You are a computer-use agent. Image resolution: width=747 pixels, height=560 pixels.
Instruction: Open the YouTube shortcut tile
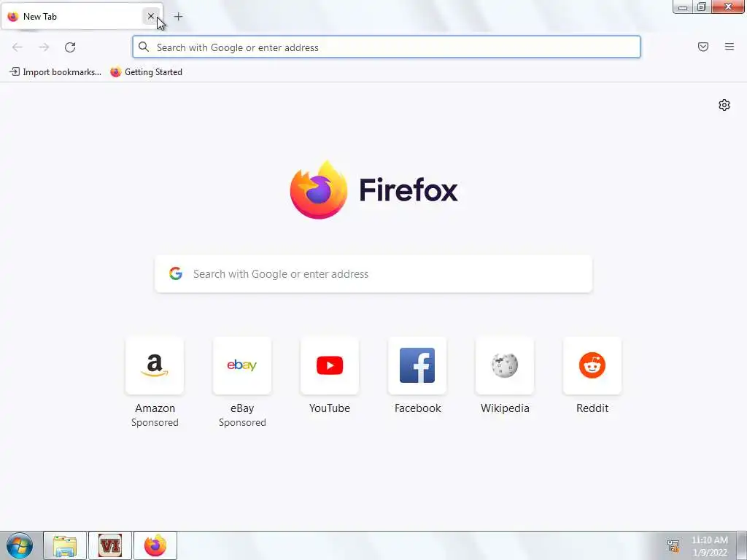coord(330,366)
